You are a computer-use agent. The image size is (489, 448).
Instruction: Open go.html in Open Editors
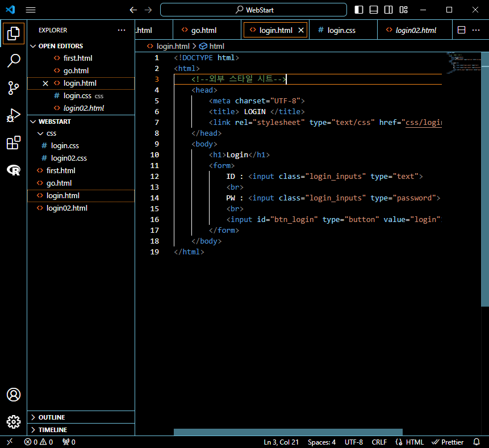point(81,70)
